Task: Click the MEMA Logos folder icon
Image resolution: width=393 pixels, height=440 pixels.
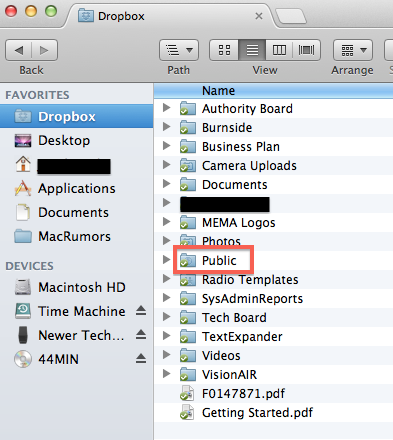Action: [x=188, y=223]
